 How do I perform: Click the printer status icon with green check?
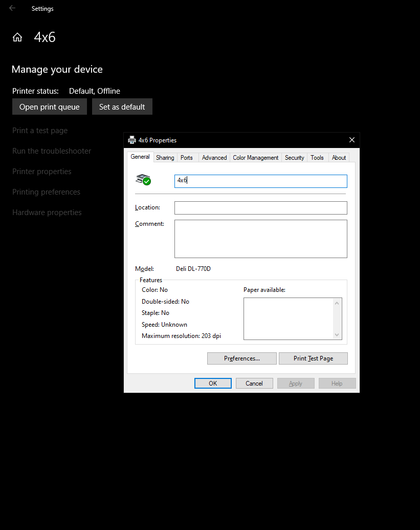click(143, 180)
